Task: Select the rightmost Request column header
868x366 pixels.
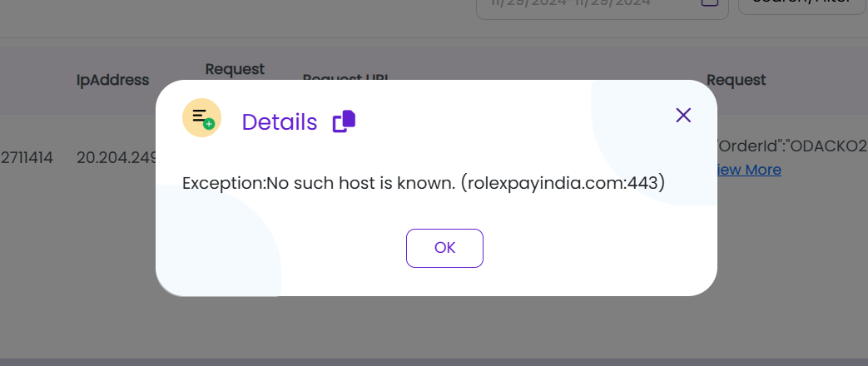Action: click(736, 80)
